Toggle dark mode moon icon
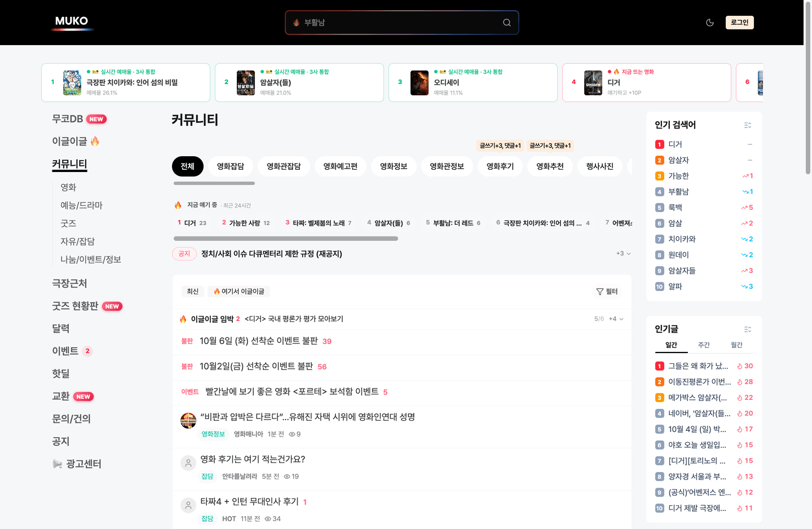812x529 pixels. point(710,23)
